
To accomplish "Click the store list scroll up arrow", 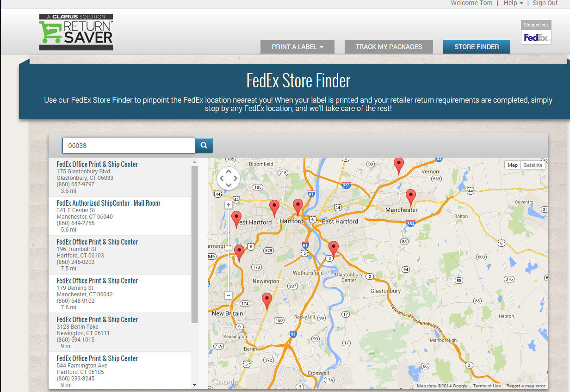I will tap(194, 162).
